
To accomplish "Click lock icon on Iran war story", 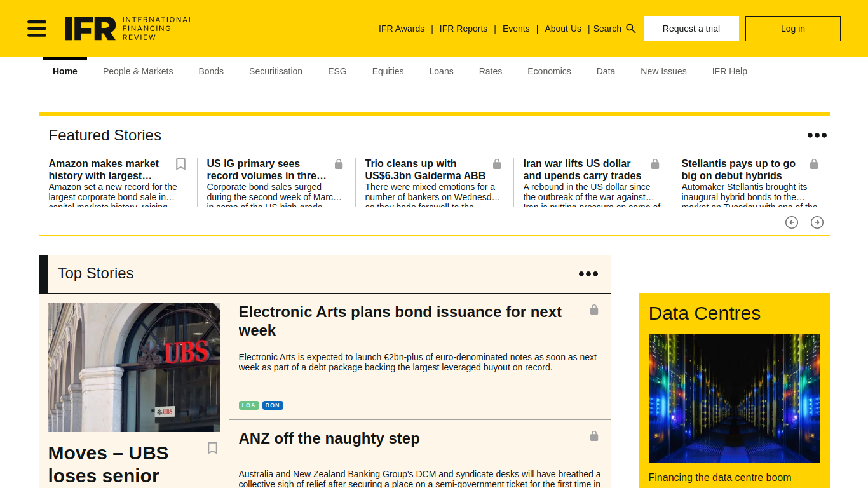I will click(x=655, y=164).
